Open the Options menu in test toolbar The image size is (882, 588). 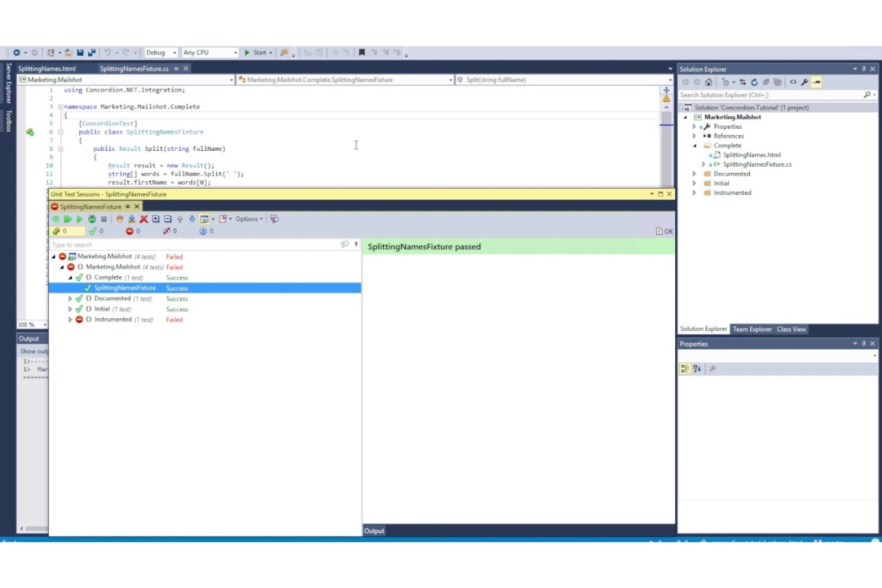(247, 219)
